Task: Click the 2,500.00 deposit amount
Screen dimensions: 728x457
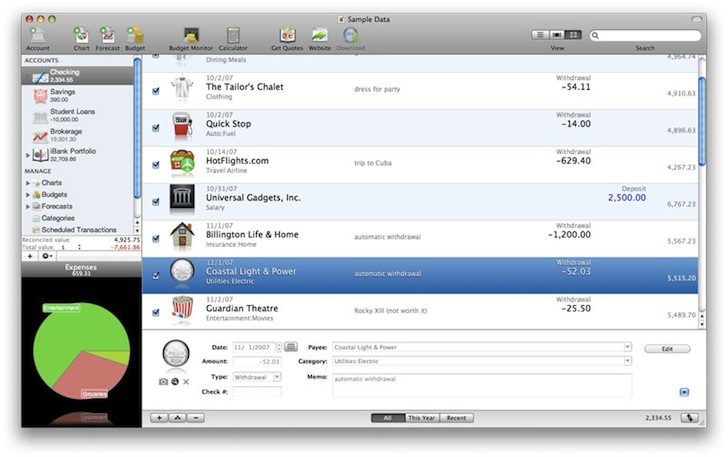Action: pos(627,197)
